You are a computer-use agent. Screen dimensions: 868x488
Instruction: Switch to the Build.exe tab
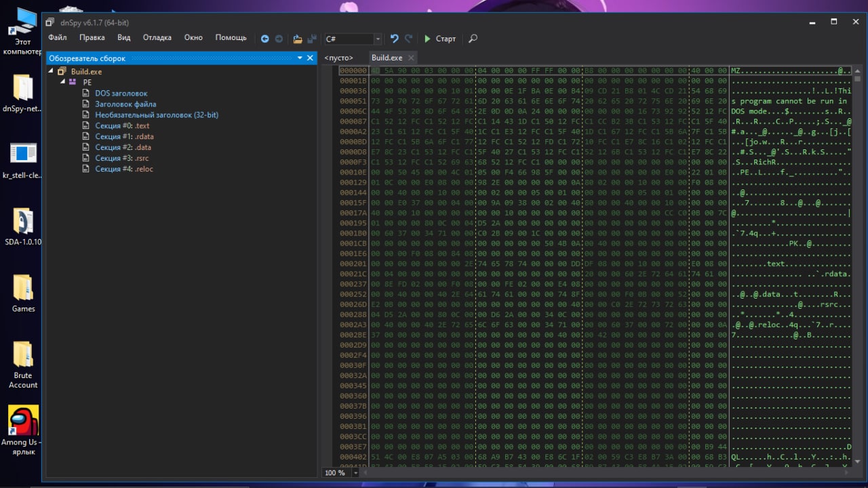(387, 58)
